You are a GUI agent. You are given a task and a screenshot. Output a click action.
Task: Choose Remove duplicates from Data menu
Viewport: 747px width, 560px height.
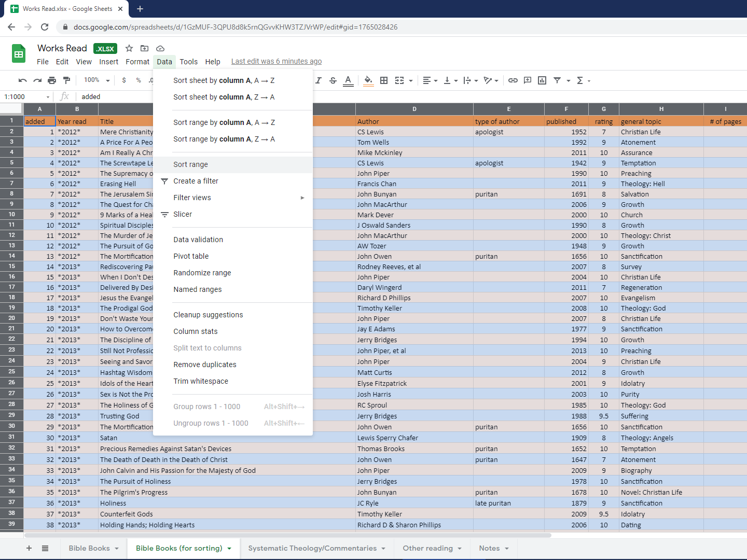pyautogui.click(x=205, y=365)
